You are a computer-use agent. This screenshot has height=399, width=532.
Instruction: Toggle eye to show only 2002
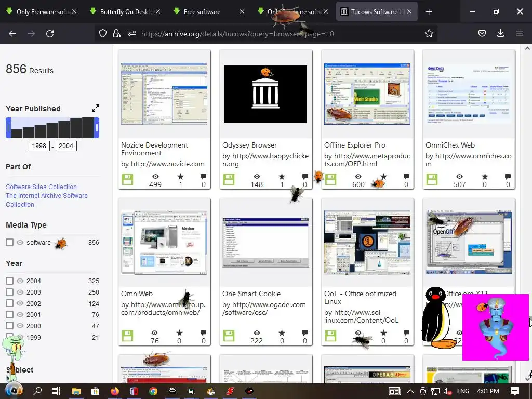20,303
